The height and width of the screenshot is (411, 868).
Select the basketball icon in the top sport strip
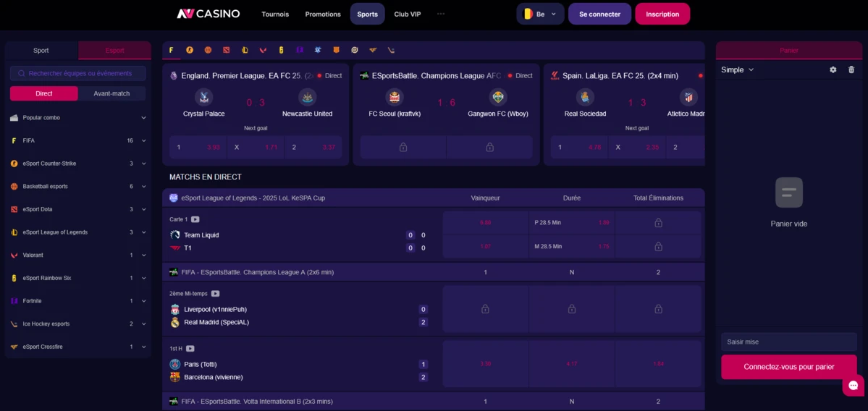click(x=208, y=50)
